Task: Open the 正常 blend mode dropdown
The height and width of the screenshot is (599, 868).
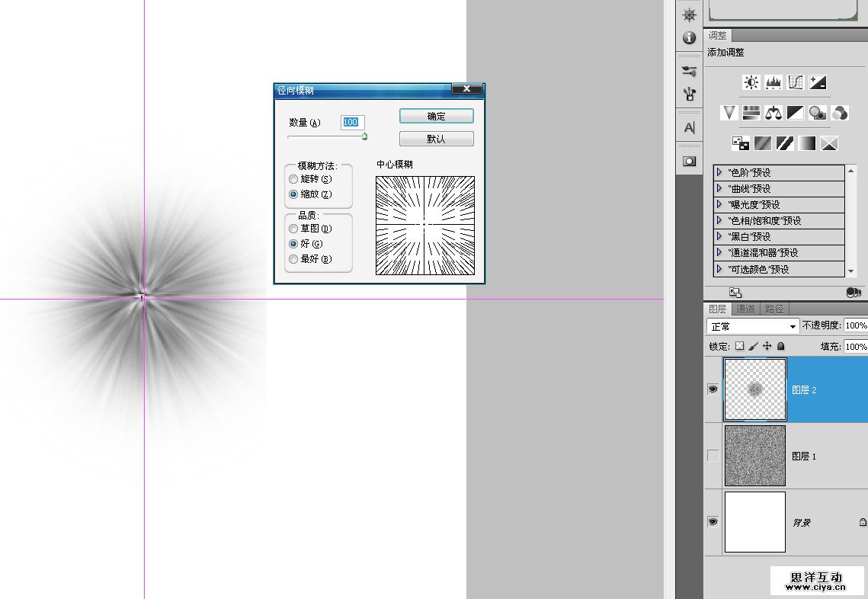Action: pos(753,326)
